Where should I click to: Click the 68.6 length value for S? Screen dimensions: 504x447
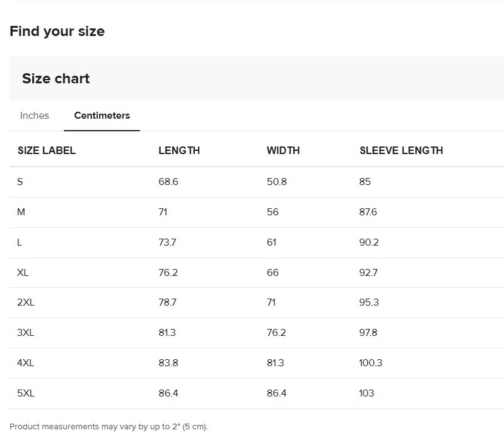[168, 181]
